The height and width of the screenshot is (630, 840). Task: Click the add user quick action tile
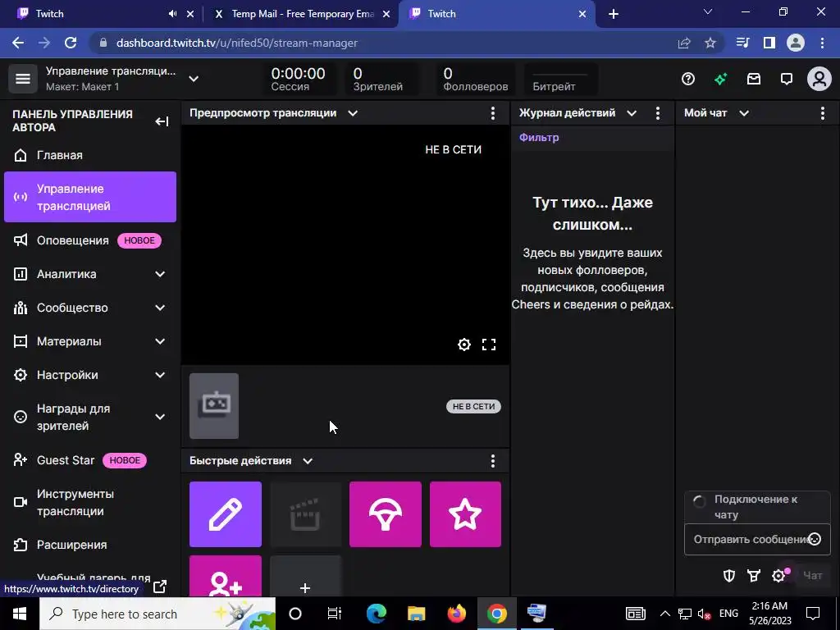coord(226,576)
